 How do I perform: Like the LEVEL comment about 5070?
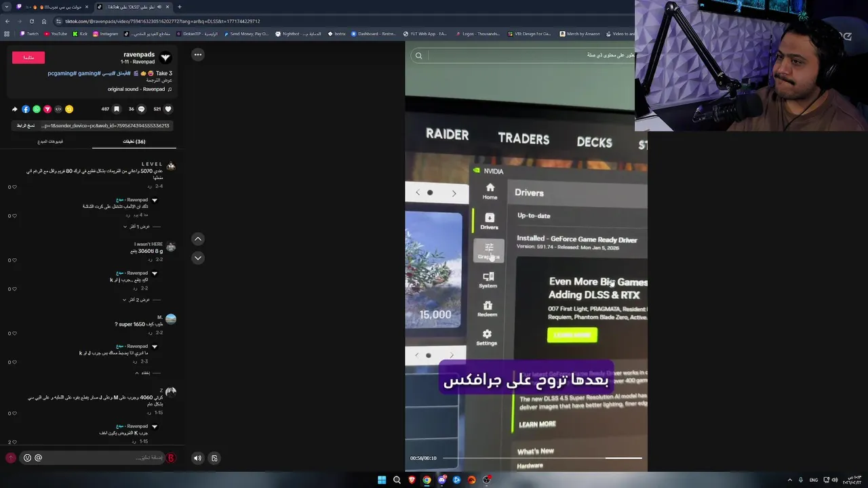click(14, 187)
